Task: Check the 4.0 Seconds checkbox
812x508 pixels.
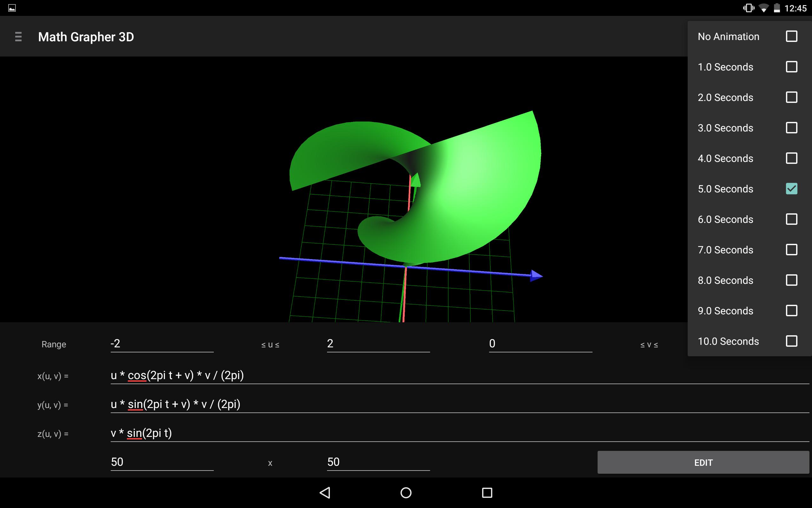Action: 791,158
